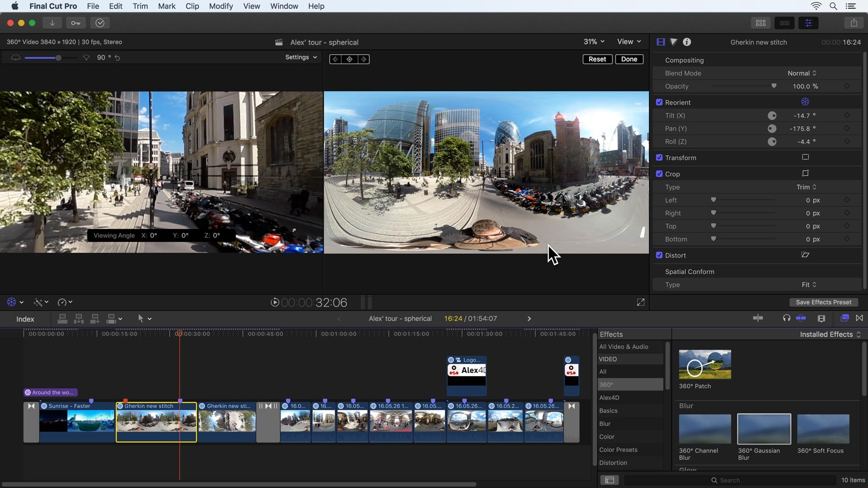Open the Blend Mode Normal dropdown

802,73
